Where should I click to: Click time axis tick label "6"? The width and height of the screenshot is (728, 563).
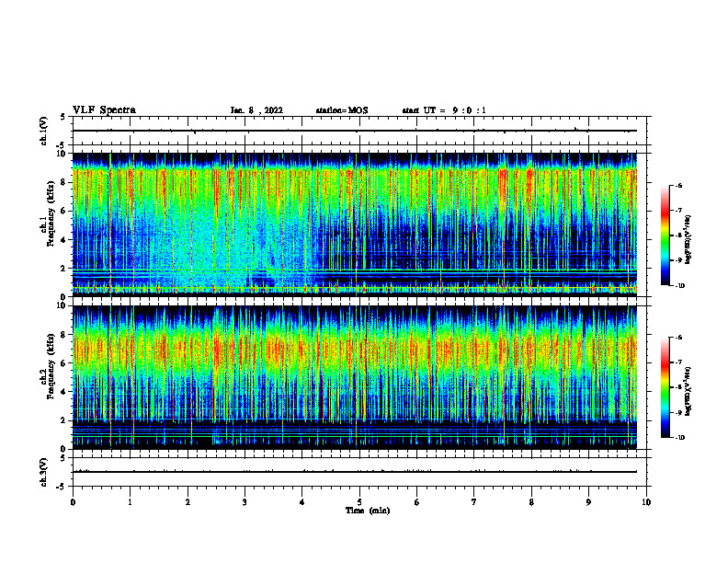(417, 502)
